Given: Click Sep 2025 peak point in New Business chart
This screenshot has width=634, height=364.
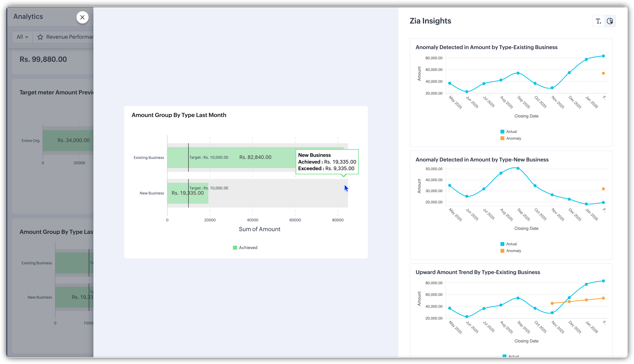Looking at the screenshot, I should click(x=518, y=168).
